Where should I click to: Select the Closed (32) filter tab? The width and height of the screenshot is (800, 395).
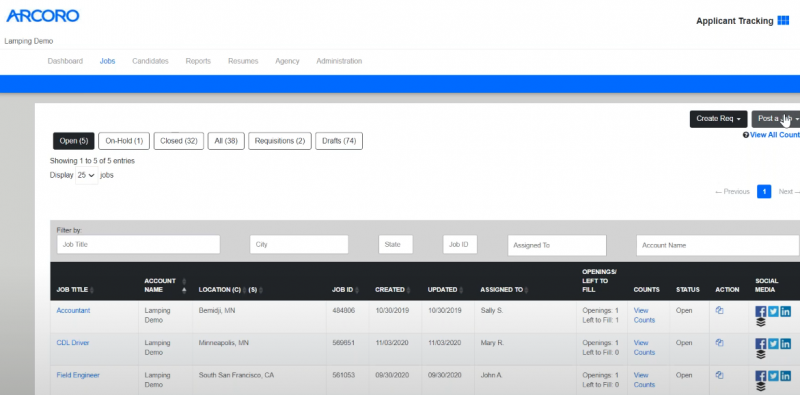(x=179, y=141)
